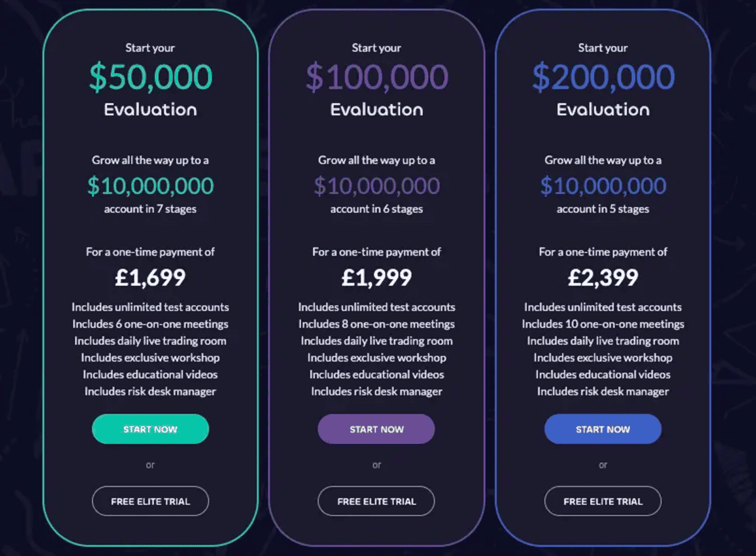Click "Includes 6 one-on-one meetings" text
The image size is (756, 556).
[150, 324]
